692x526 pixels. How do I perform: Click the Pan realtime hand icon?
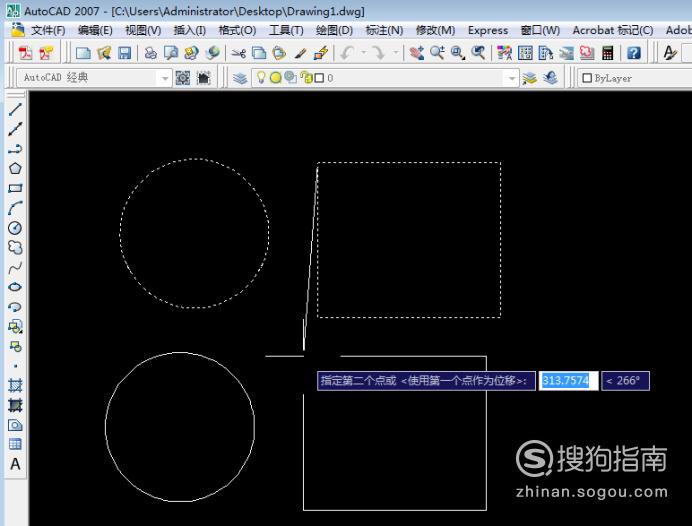point(417,53)
